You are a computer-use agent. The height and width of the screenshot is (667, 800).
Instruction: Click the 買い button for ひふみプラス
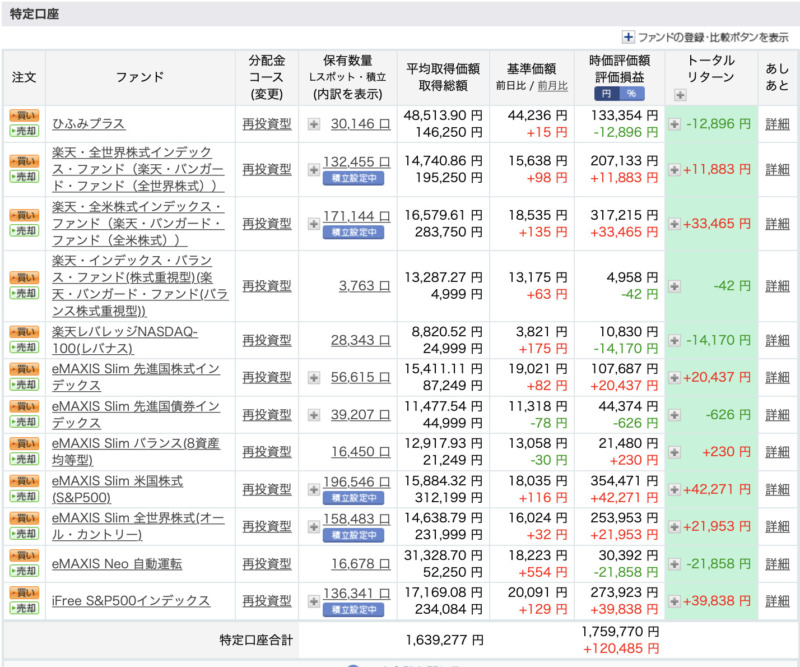tap(24, 116)
